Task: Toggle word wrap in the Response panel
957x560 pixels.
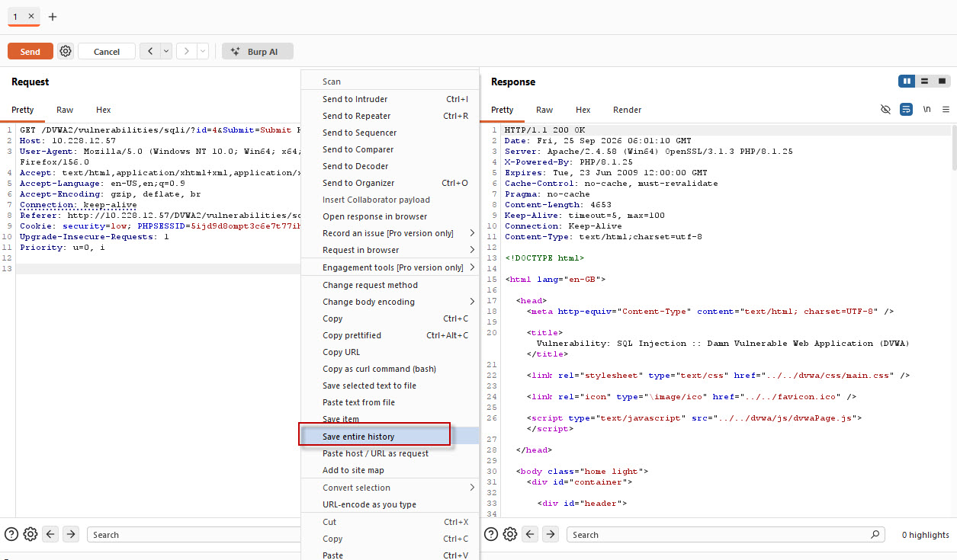Action: point(906,110)
